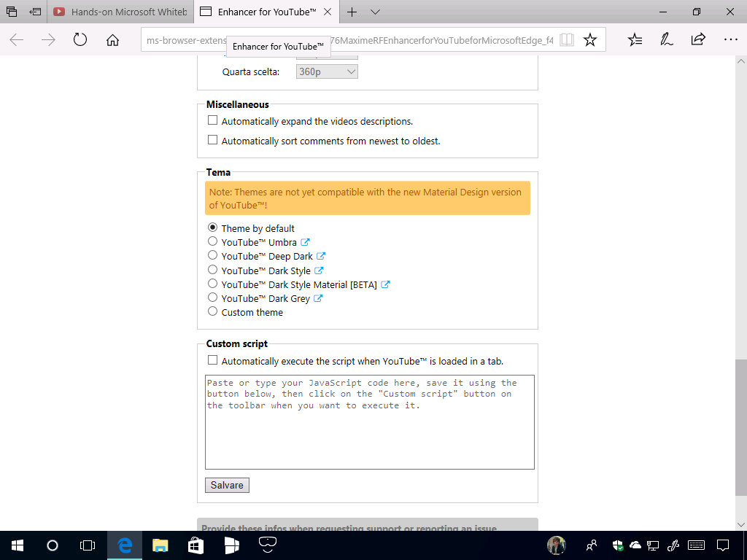Click page scrollbar thumb
The image size is (747, 560).
[741, 427]
